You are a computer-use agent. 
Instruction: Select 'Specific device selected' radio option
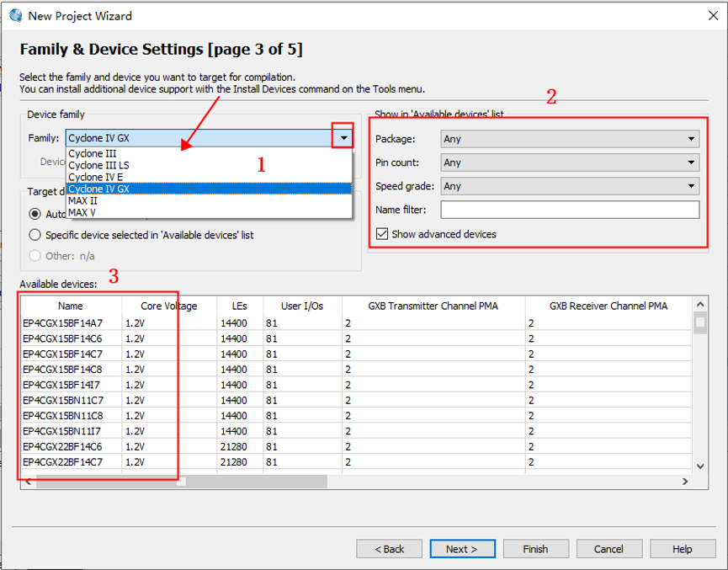click(x=35, y=235)
